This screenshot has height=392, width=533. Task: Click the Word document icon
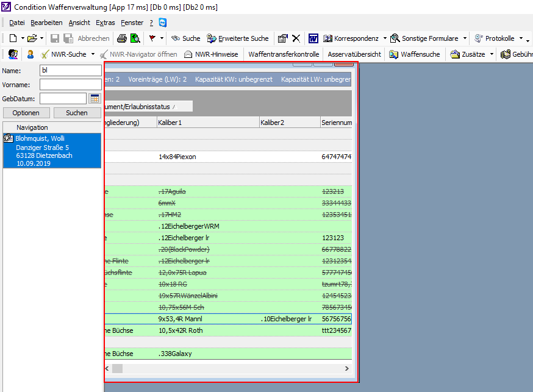[x=313, y=38]
